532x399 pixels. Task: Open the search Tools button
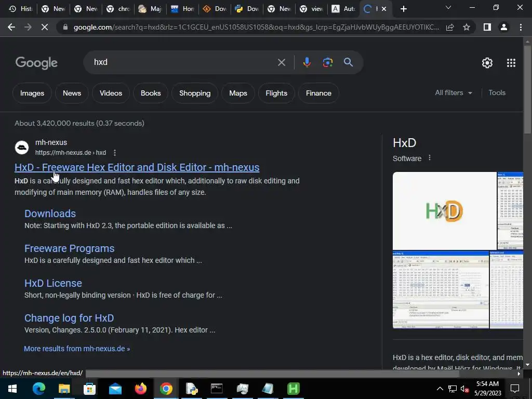pyautogui.click(x=497, y=92)
